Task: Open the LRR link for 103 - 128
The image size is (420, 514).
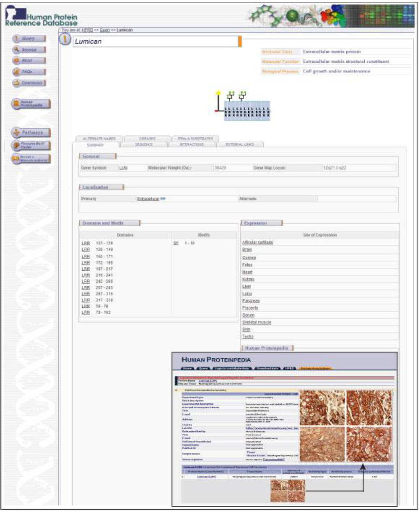Action: [x=85, y=243]
